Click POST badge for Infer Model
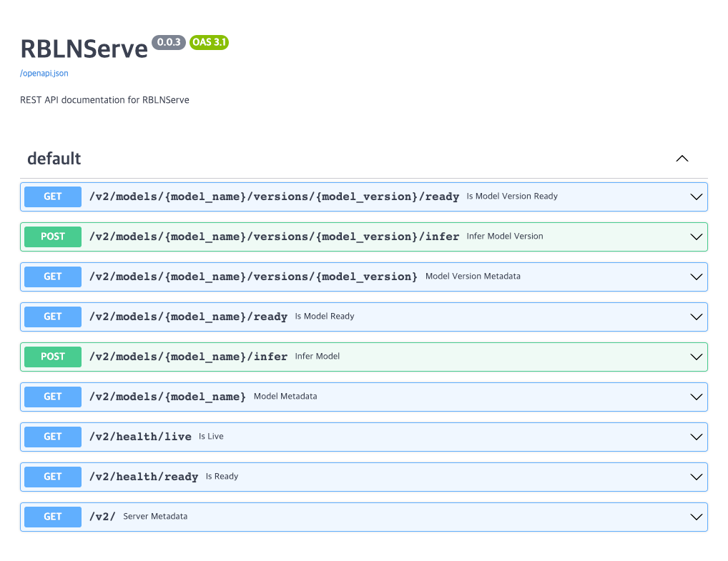728x561 pixels. pyautogui.click(x=53, y=357)
